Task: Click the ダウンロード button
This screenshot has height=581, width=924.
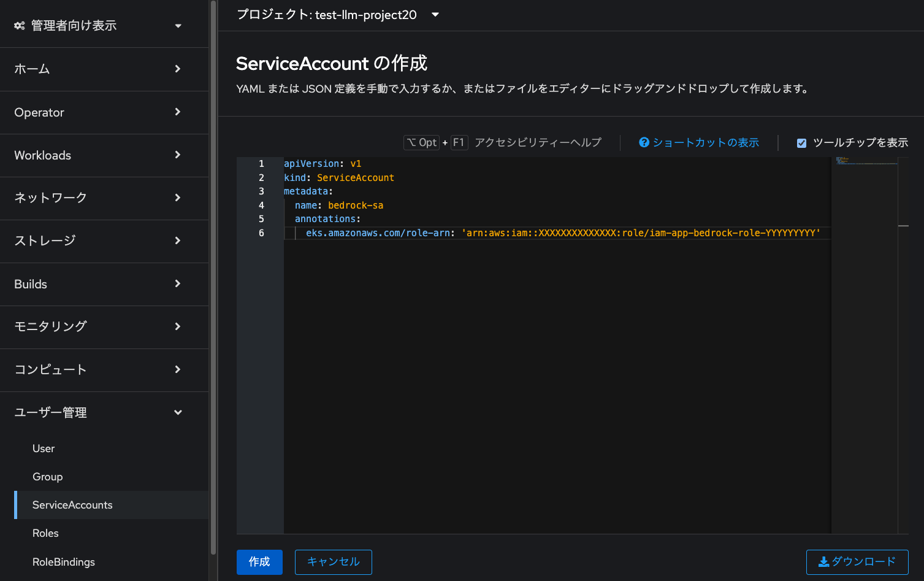Action: pos(857,562)
